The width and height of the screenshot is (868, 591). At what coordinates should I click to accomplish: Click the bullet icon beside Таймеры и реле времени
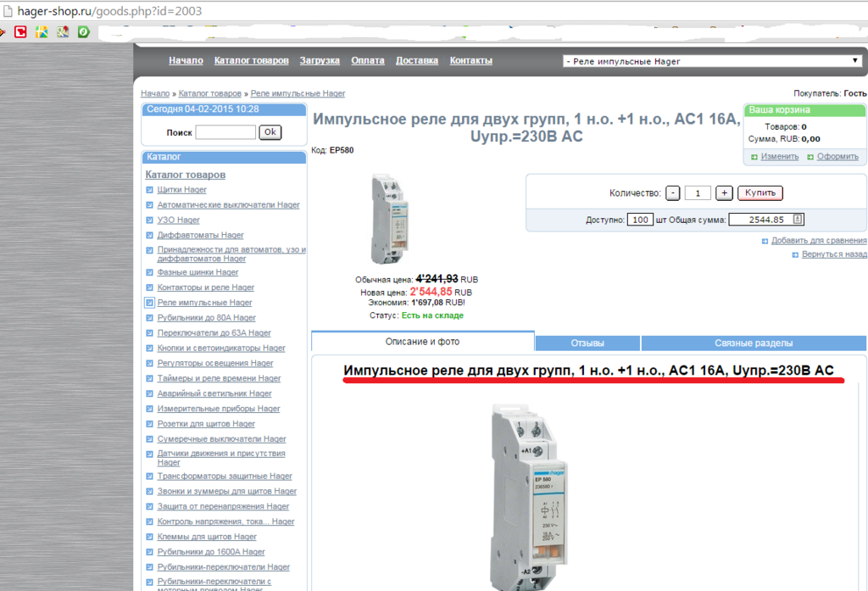pyautogui.click(x=149, y=378)
